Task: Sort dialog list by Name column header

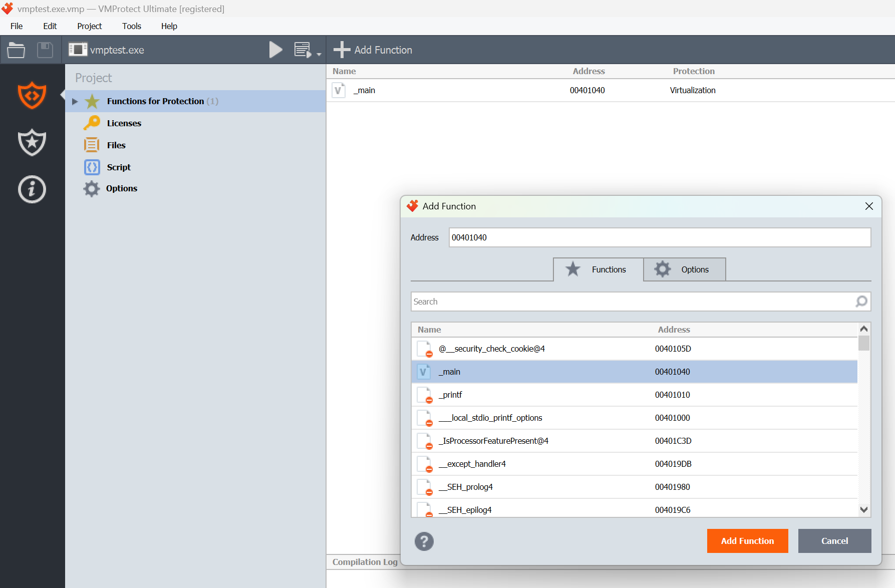Action: [x=429, y=330]
